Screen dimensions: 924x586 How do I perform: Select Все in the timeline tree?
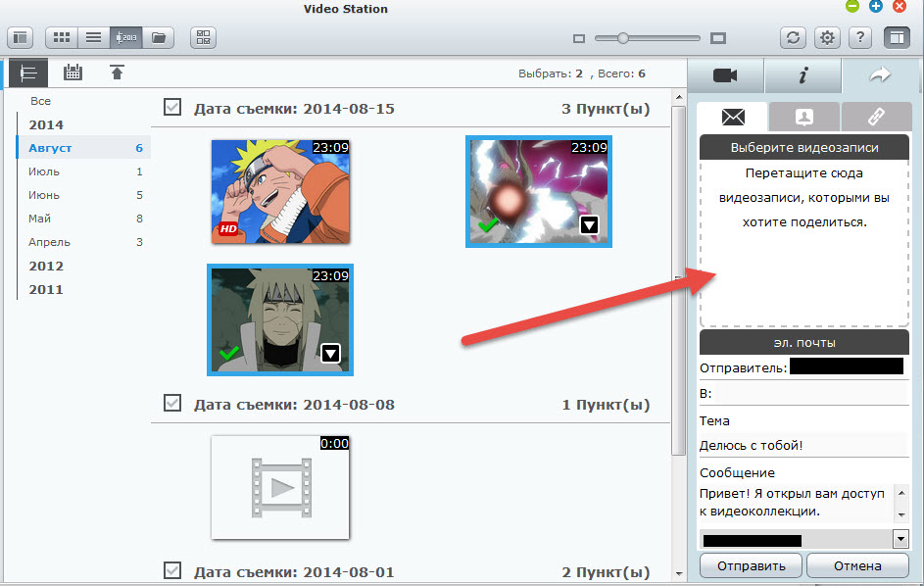(x=40, y=101)
